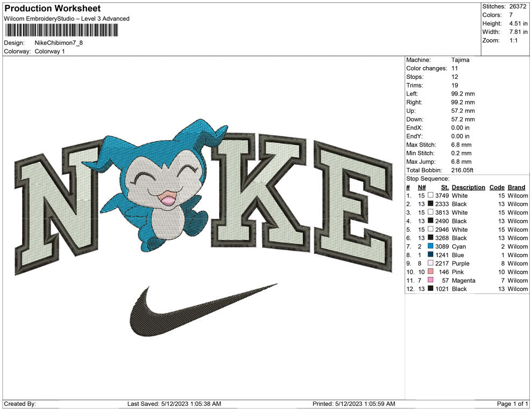
Task: Choose the Magenta swatch in row 11
Action: pos(430,280)
